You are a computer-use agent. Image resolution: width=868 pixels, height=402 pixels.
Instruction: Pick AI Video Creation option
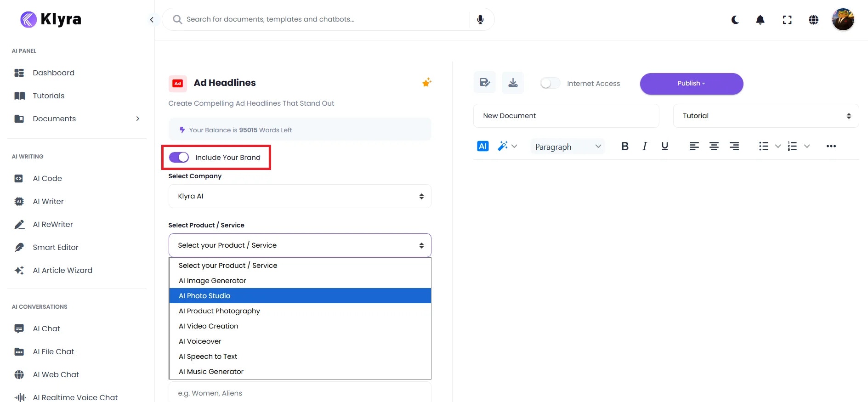[x=300, y=326]
